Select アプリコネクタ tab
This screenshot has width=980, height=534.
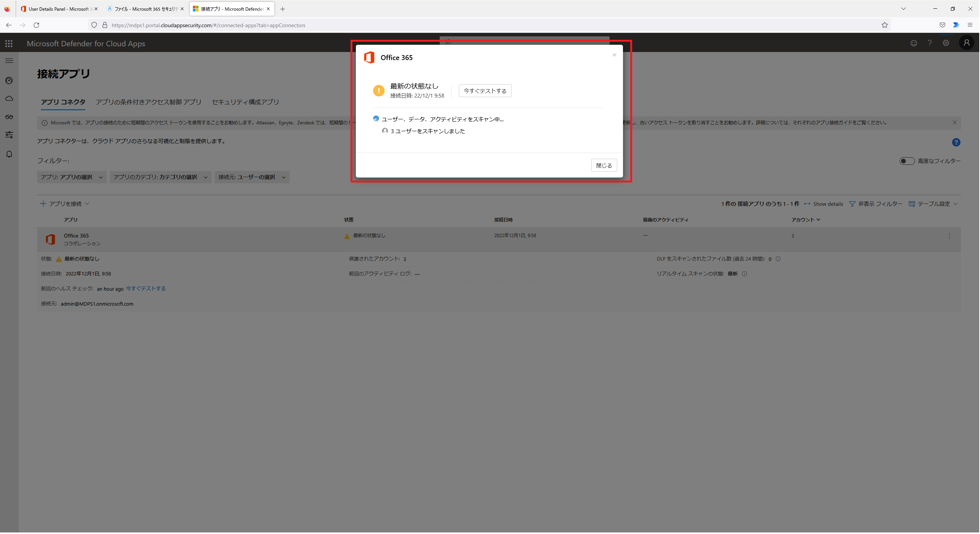click(x=63, y=102)
